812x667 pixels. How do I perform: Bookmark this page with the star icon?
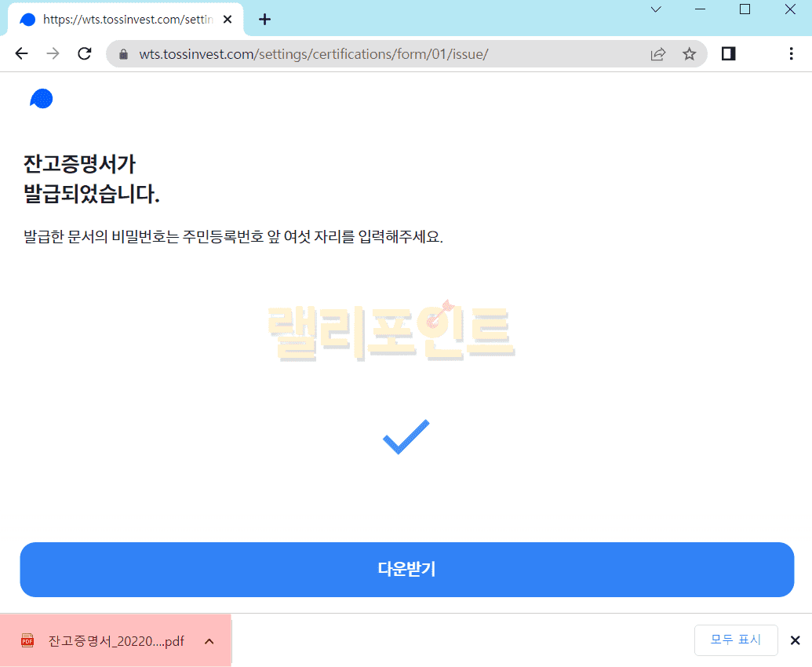tap(689, 54)
